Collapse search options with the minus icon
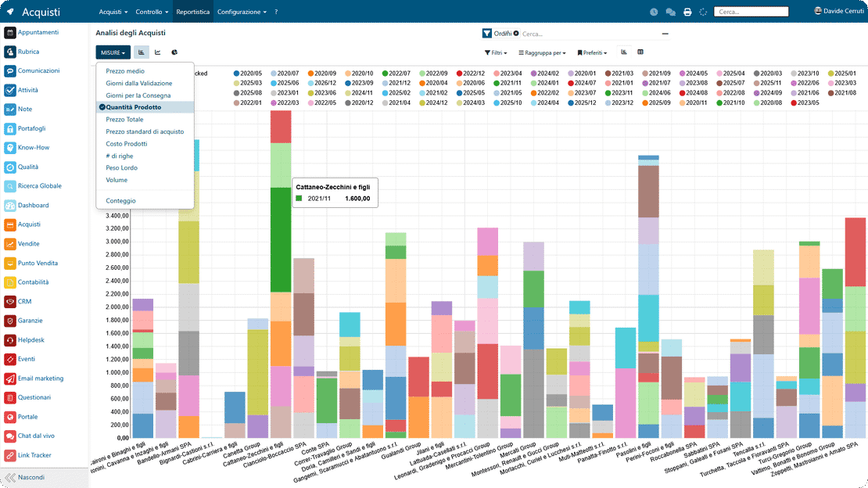868x488 pixels. [665, 34]
